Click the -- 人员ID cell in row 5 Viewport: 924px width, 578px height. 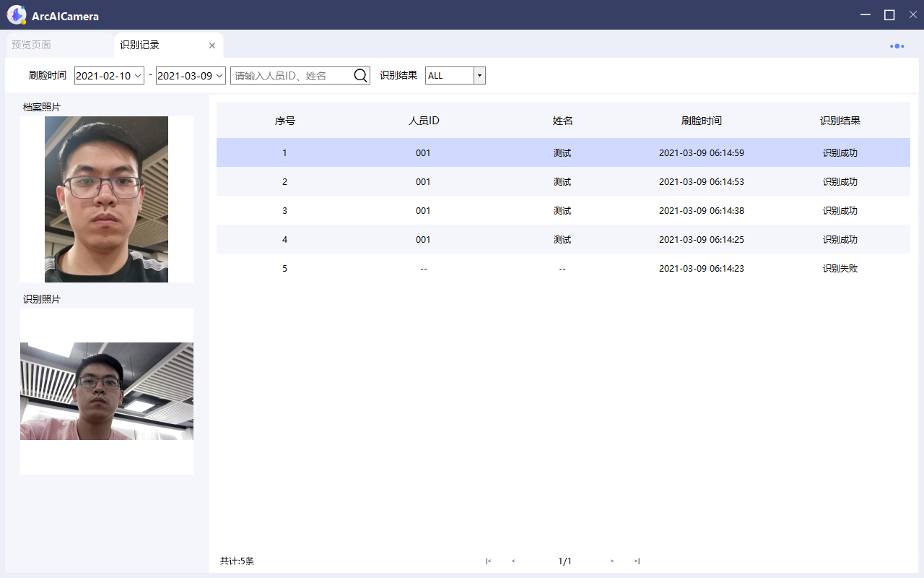click(x=424, y=269)
